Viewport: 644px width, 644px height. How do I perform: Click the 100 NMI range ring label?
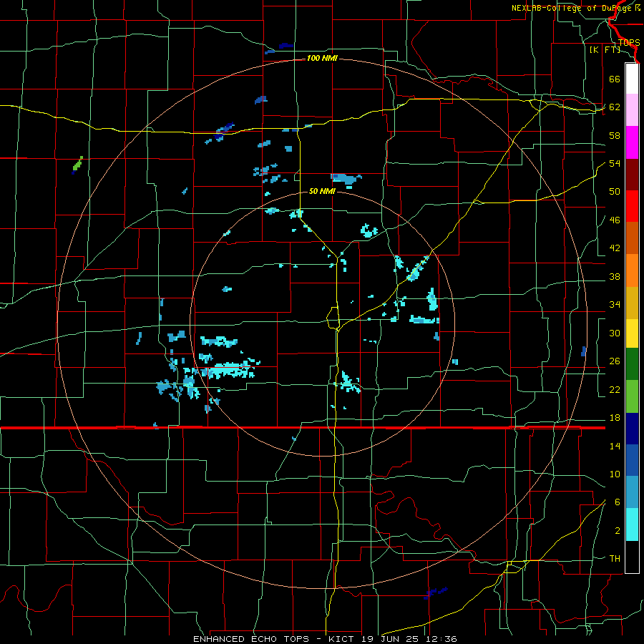coord(322,59)
